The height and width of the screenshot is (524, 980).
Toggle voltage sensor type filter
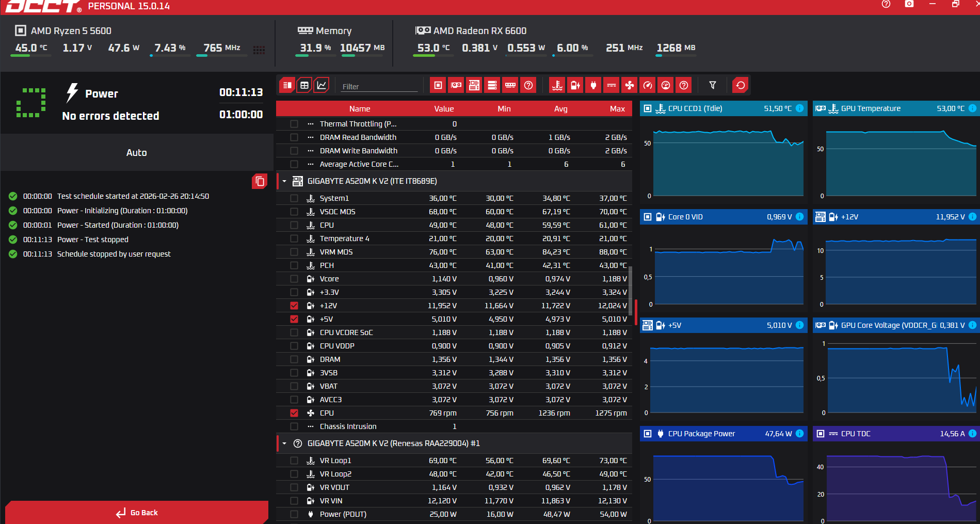tap(575, 85)
